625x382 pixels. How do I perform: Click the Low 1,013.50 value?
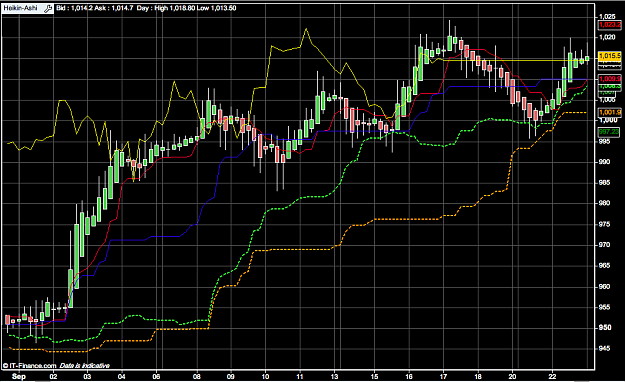(216, 8)
